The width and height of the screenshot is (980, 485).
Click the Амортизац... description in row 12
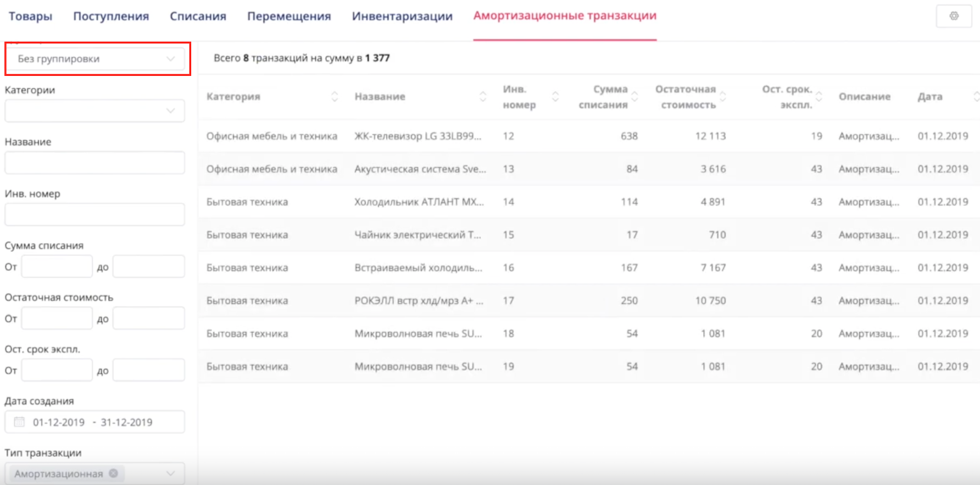pos(868,136)
